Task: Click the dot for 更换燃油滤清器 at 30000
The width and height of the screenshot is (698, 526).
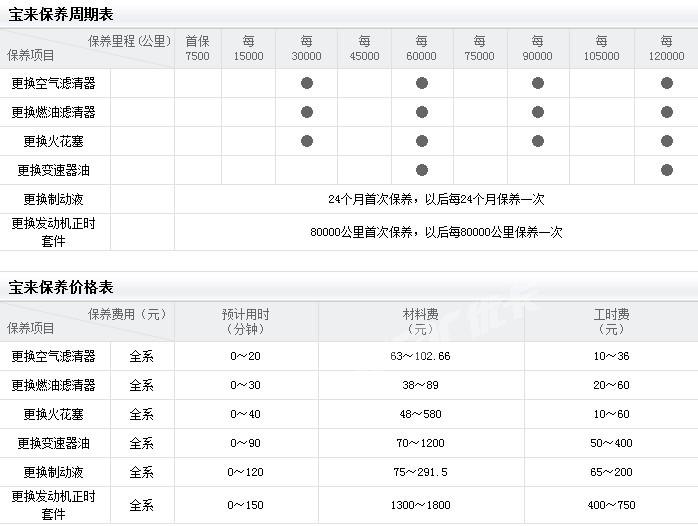Action: pos(307,112)
